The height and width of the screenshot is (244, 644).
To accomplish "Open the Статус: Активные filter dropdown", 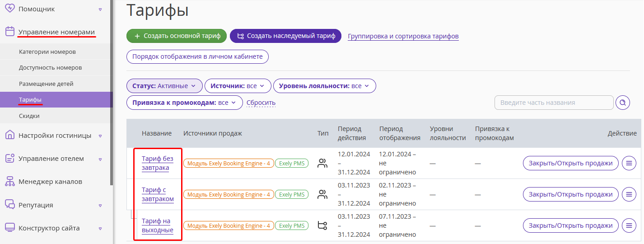I will tap(164, 85).
